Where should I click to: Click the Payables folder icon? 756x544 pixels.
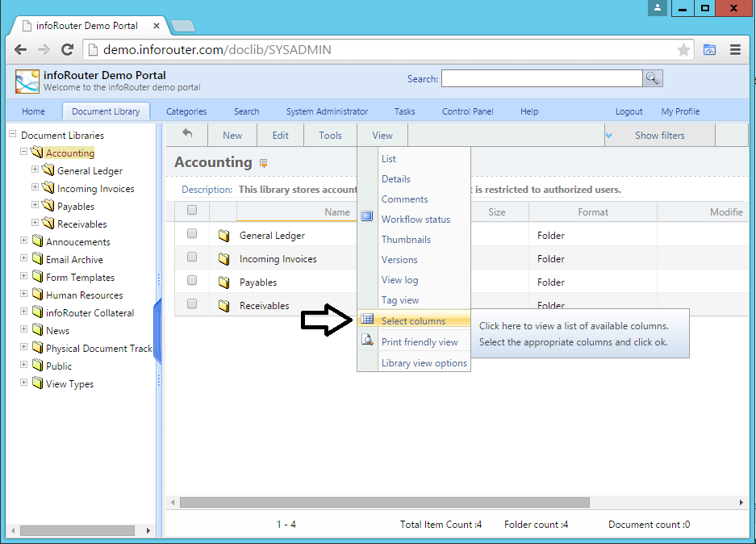pos(224,282)
